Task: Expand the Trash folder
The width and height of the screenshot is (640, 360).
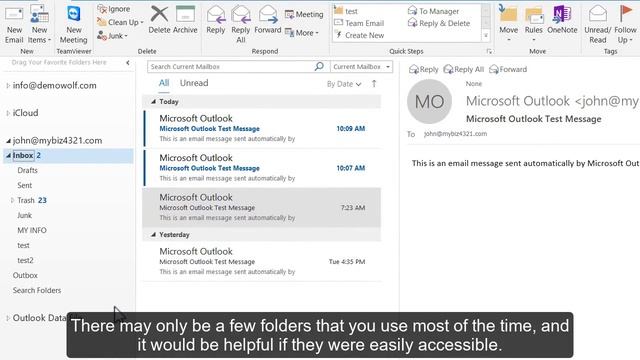Action: [x=12, y=200]
